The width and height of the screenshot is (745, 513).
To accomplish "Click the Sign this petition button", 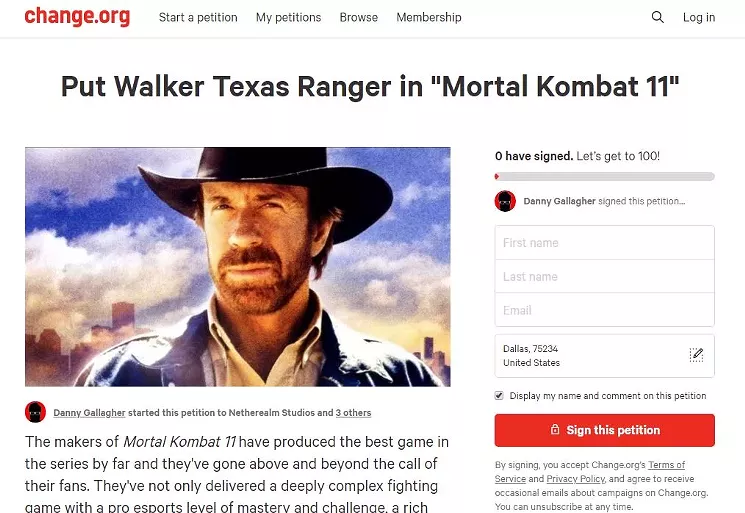I will coord(604,430).
